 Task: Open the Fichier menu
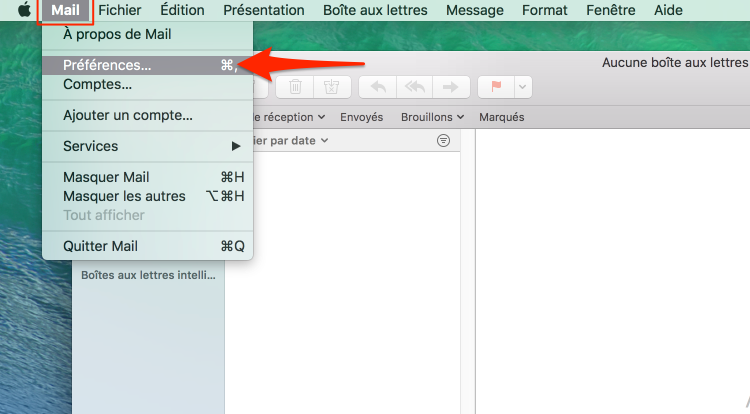(120, 10)
